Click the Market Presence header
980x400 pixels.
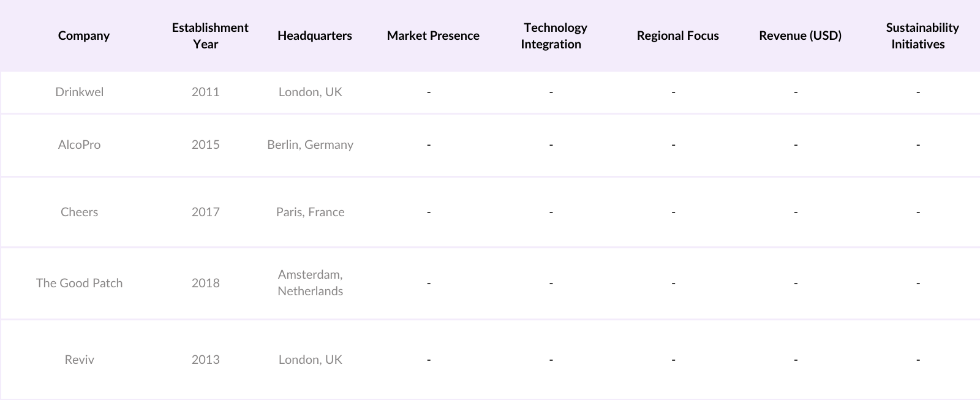(x=432, y=36)
